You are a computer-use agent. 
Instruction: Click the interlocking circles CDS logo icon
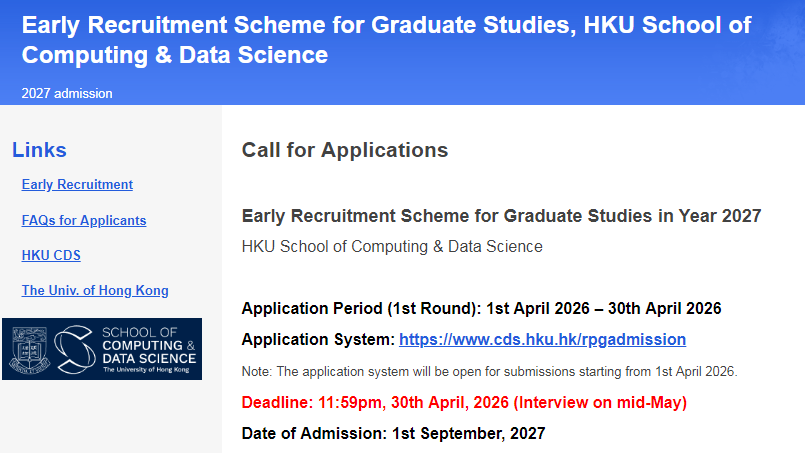coord(73,349)
